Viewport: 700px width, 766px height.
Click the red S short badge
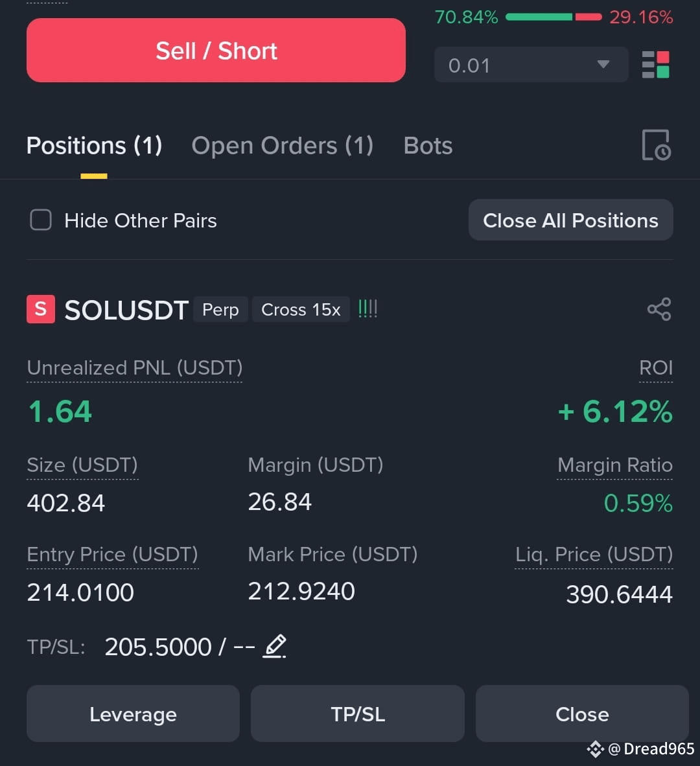pyautogui.click(x=41, y=309)
